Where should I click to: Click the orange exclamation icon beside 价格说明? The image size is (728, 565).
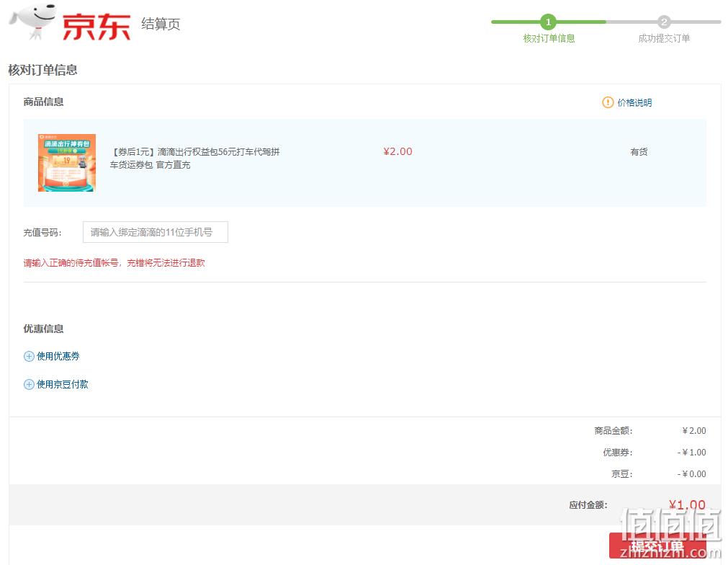pos(608,102)
